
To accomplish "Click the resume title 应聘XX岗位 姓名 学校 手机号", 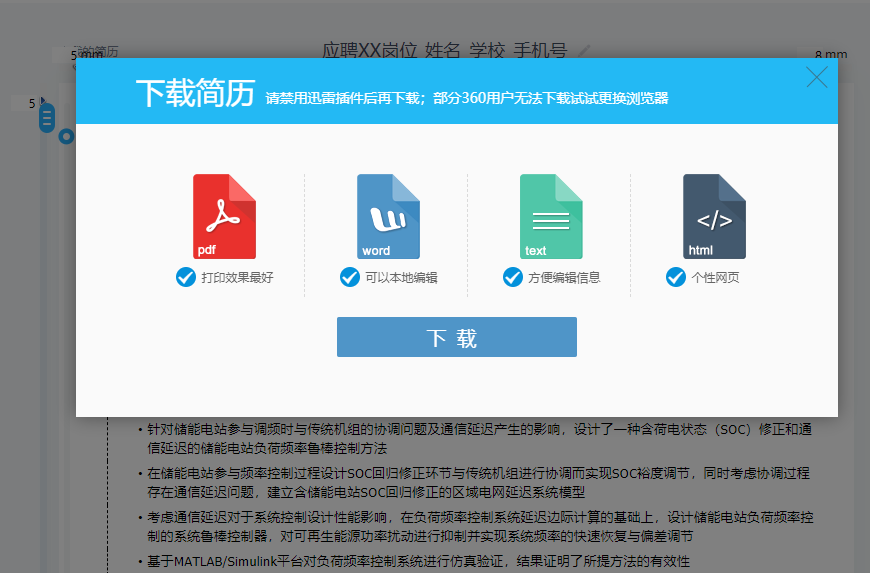I will click(444, 50).
